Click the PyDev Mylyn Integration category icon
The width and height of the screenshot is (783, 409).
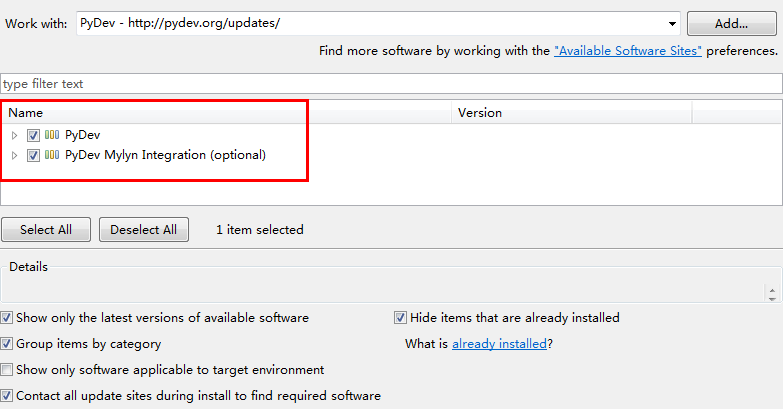[52, 155]
